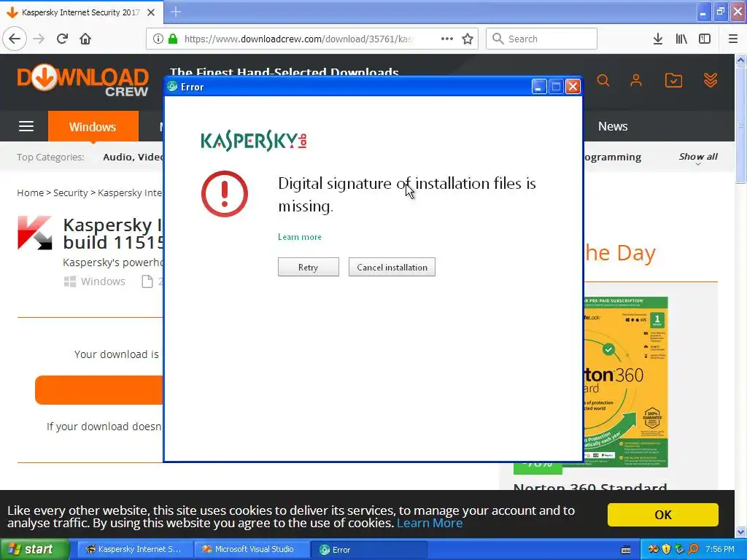747x560 pixels.
Task: Switch to Microsoft Visual Studio taskbar item
Action: click(x=252, y=549)
